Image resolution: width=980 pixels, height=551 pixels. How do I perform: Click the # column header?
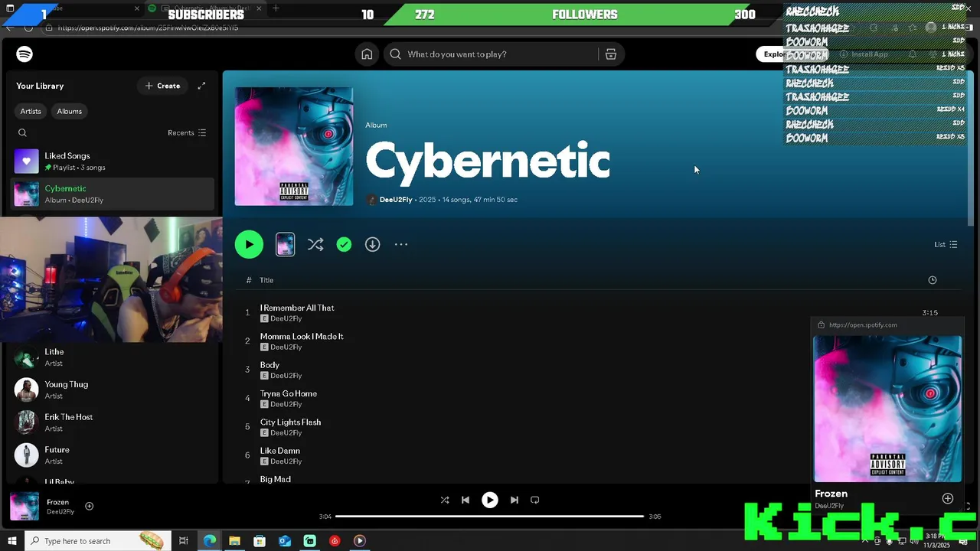[x=248, y=280]
